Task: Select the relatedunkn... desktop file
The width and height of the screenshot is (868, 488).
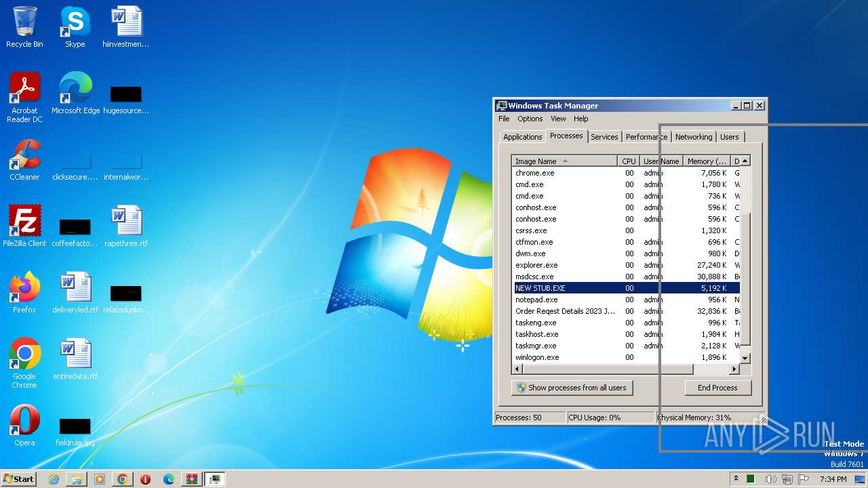Action: point(126,298)
